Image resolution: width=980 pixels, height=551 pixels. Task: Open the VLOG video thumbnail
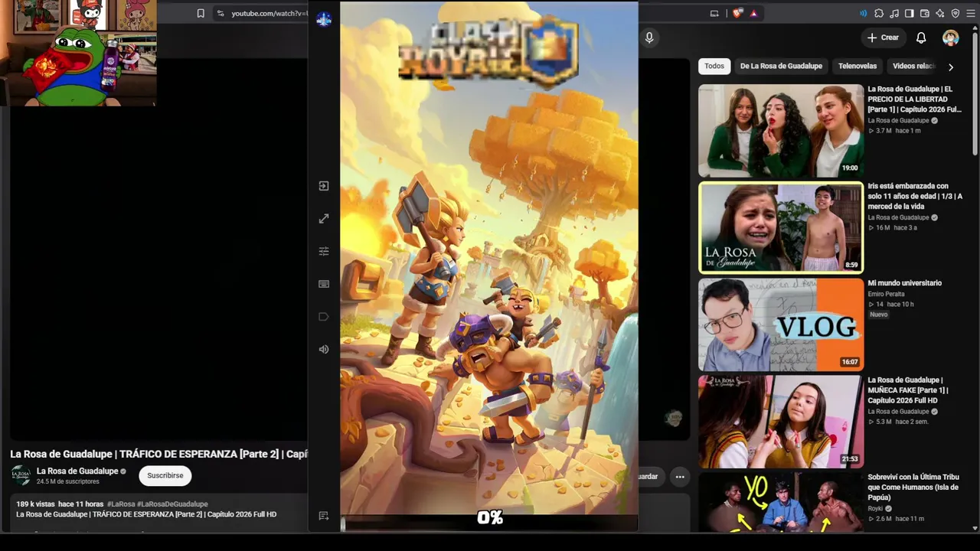tap(781, 324)
